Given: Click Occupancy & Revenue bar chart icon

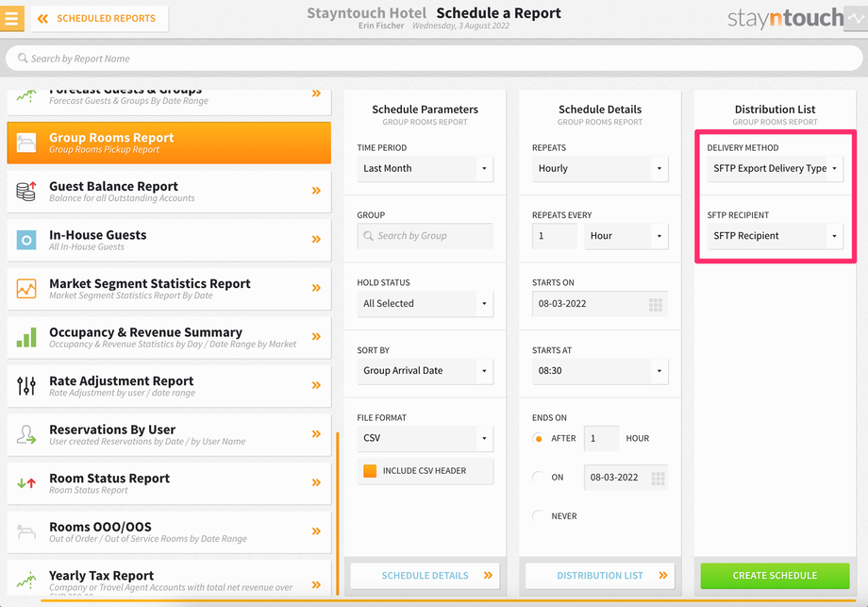Looking at the screenshot, I should click(x=26, y=337).
